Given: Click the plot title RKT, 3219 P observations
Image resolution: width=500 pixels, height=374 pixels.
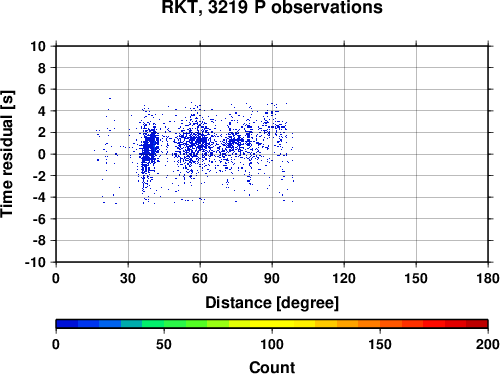Looking at the screenshot, I should click(x=272, y=7).
